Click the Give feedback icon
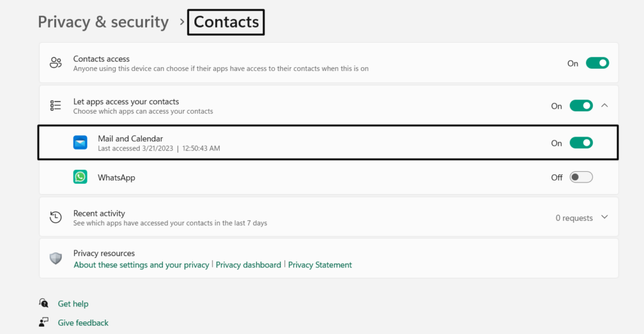The height and width of the screenshot is (334, 644). [43, 323]
